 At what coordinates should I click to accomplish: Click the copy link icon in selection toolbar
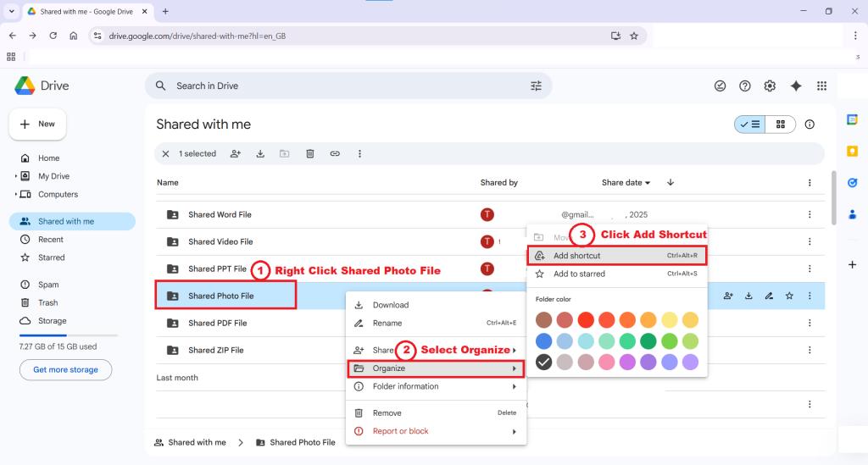pos(335,154)
